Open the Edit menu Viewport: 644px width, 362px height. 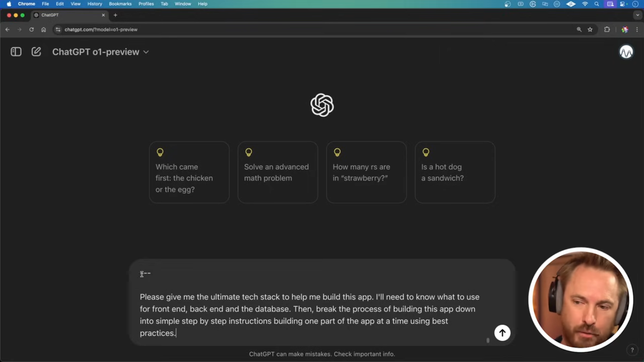[x=60, y=4]
